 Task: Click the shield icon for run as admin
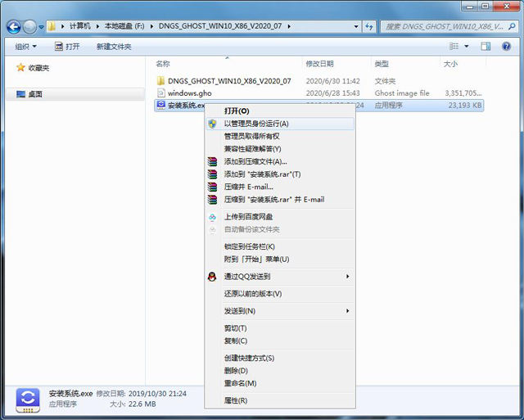(x=212, y=124)
